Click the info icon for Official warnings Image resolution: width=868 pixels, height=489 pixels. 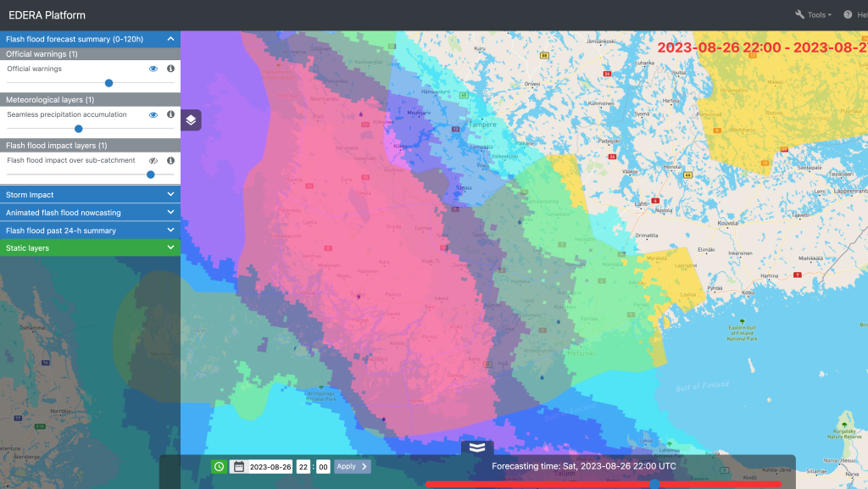(x=170, y=69)
